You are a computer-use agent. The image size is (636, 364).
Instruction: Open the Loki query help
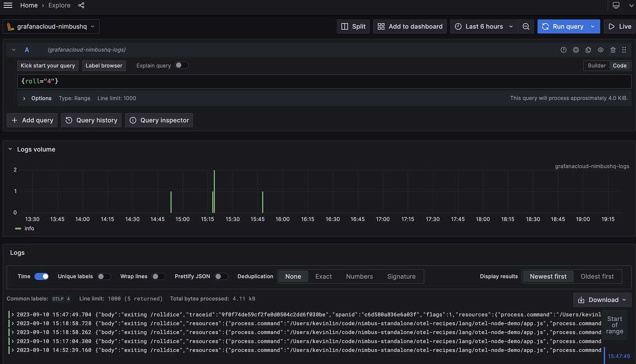(x=563, y=50)
